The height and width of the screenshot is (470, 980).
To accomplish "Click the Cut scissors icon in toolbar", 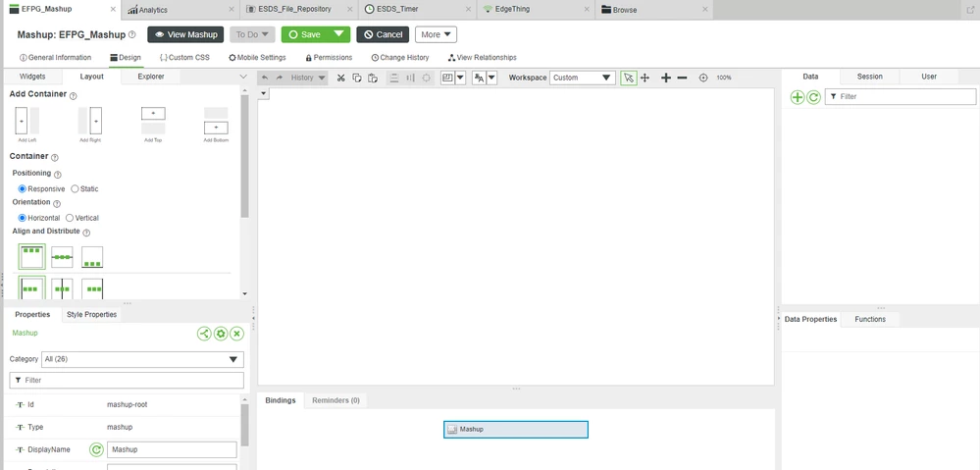I will [340, 78].
